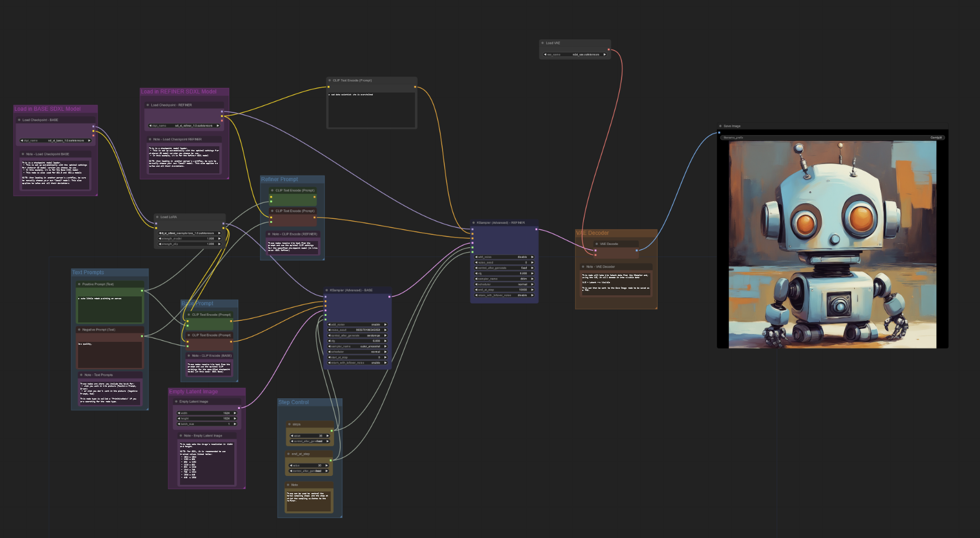Collapse the steps node dot in Step Control
Image resolution: width=980 pixels, height=538 pixels.
[289, 424]
